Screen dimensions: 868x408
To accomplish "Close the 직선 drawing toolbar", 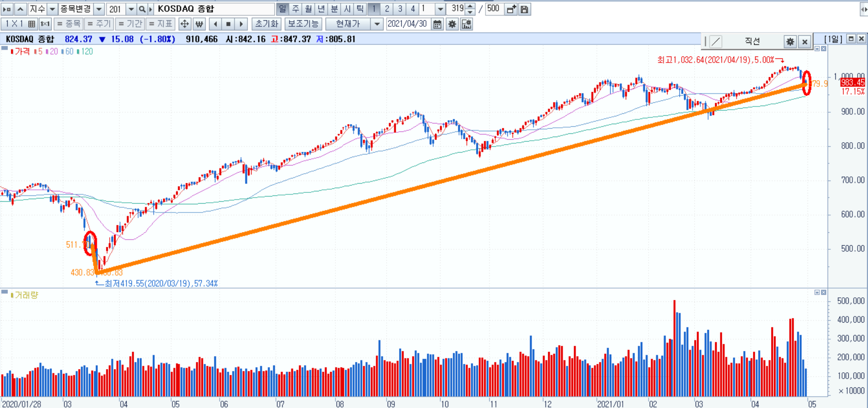I will pos(804,41).
